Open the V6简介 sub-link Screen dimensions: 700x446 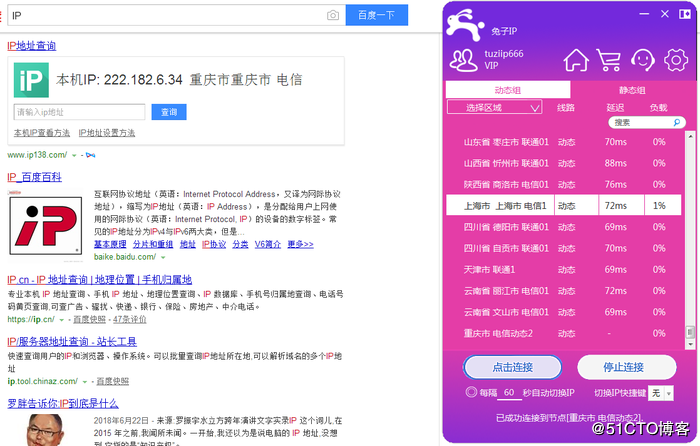(x=268, y=244)
